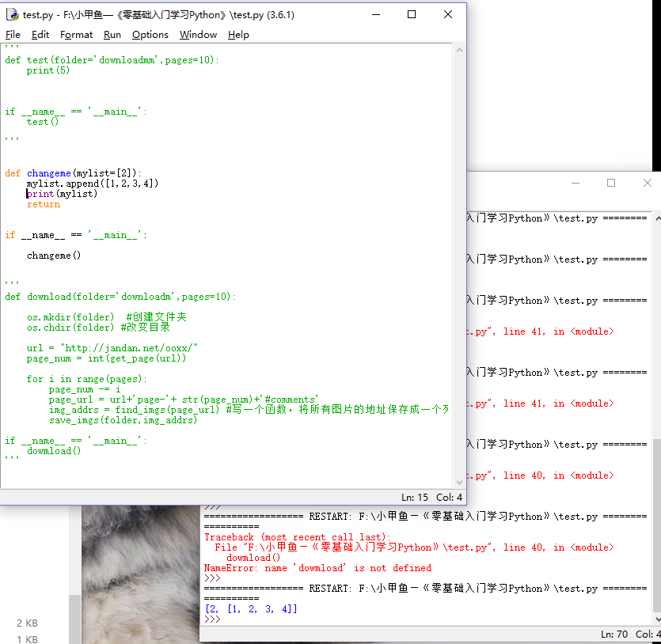This screenshot has width=661, height=644.
Task: Open the Edit menu
Action: pos(40,35)
